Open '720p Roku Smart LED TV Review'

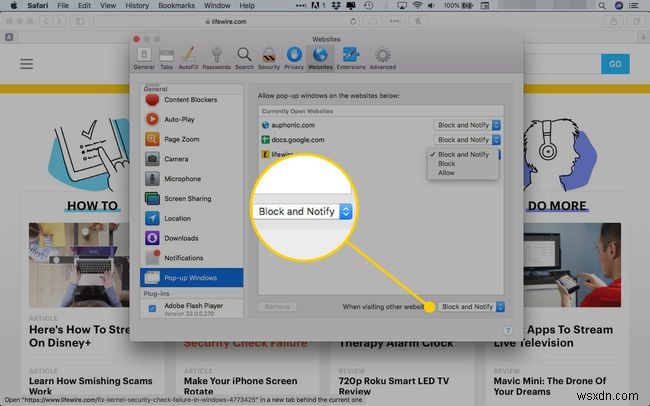tap(394, 386)
